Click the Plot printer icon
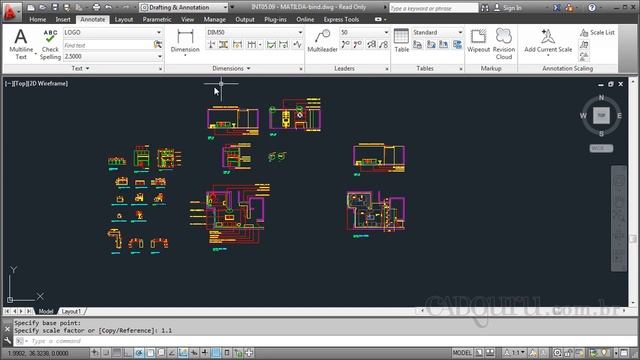Screen dimensions: 640x360 (96, 7)
